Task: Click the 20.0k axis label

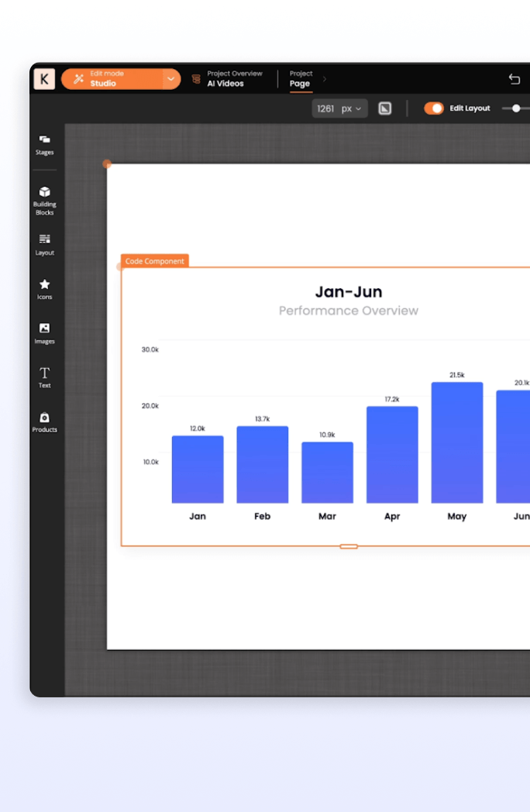Action: click(x=150, y=405)
